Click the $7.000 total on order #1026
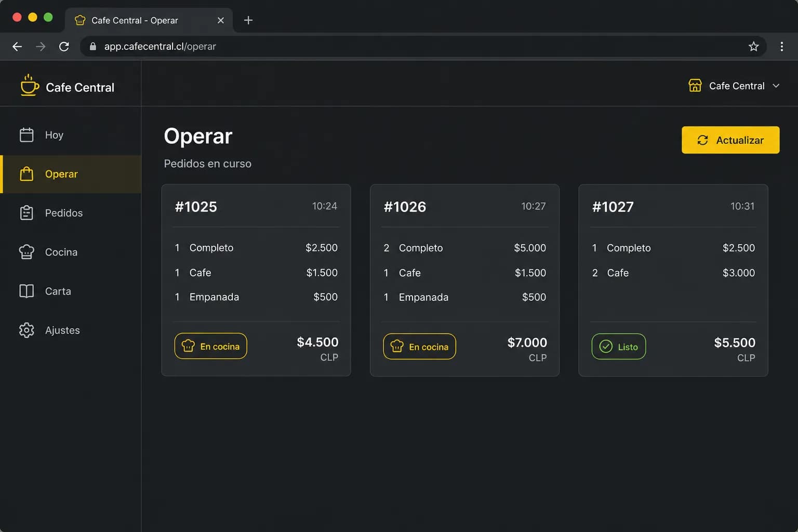This screenshot has height=532, width=798. pos(527,342)
